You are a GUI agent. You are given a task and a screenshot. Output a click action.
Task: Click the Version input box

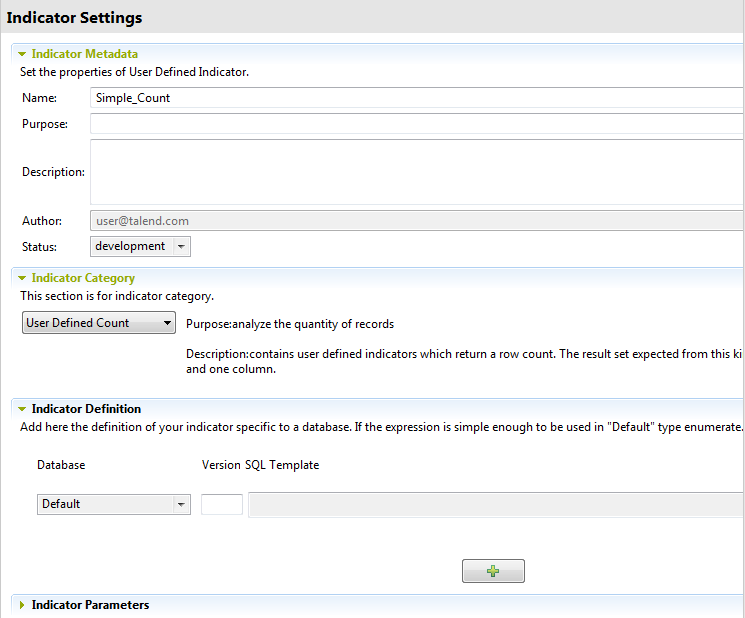222,504
